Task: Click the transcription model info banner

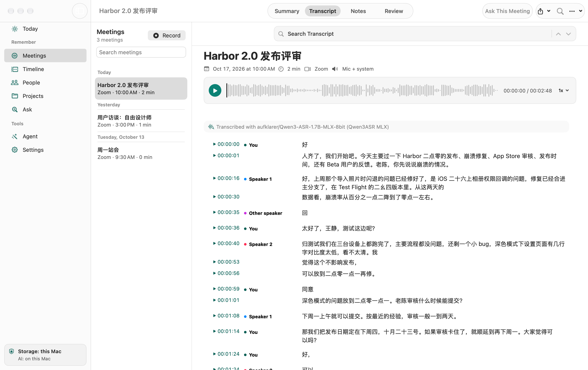Action: pyautogui.click(x=386, y=127)
